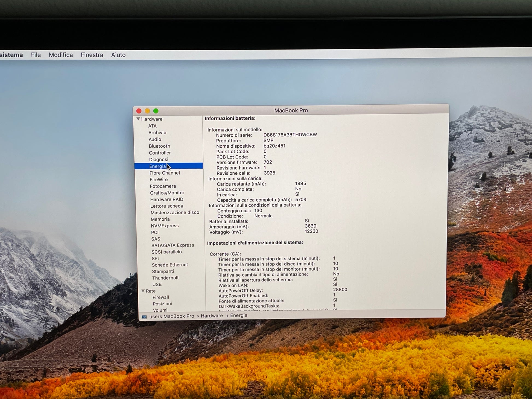Select Posizioni under Rete

(162, 304)
